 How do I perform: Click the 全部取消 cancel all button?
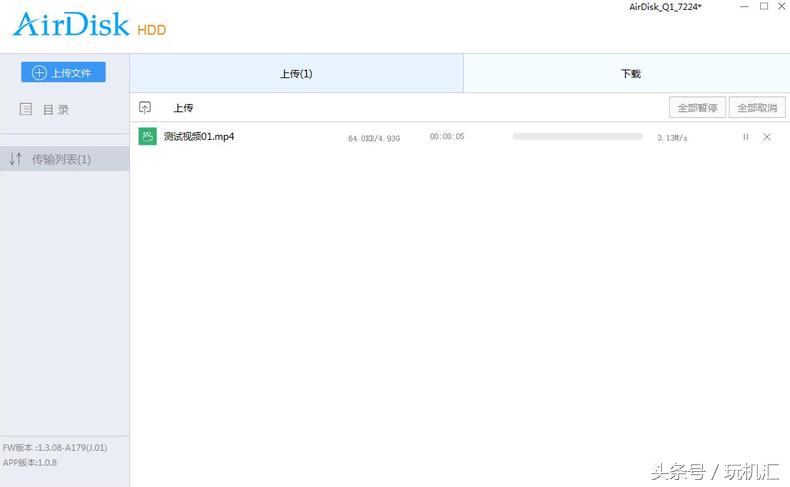(x=757, y=107)
